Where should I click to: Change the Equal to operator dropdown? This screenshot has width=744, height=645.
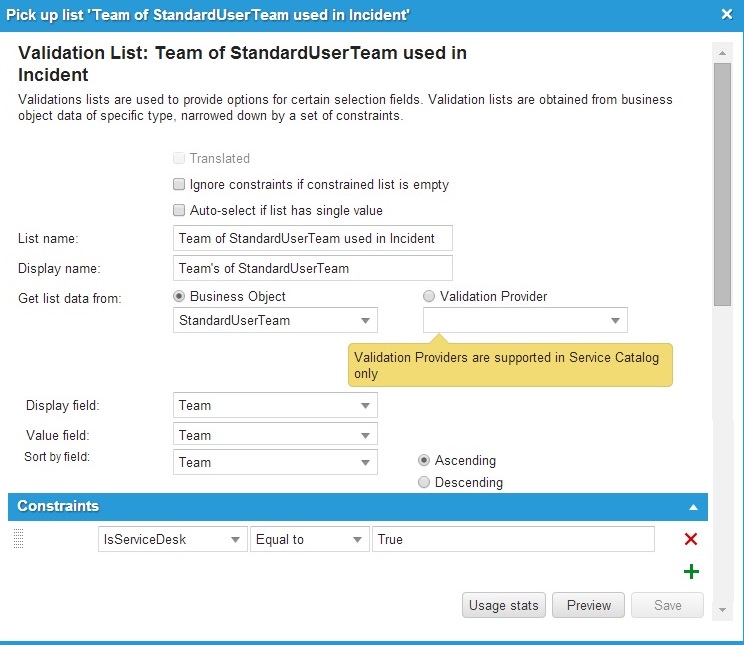[309, 540]
